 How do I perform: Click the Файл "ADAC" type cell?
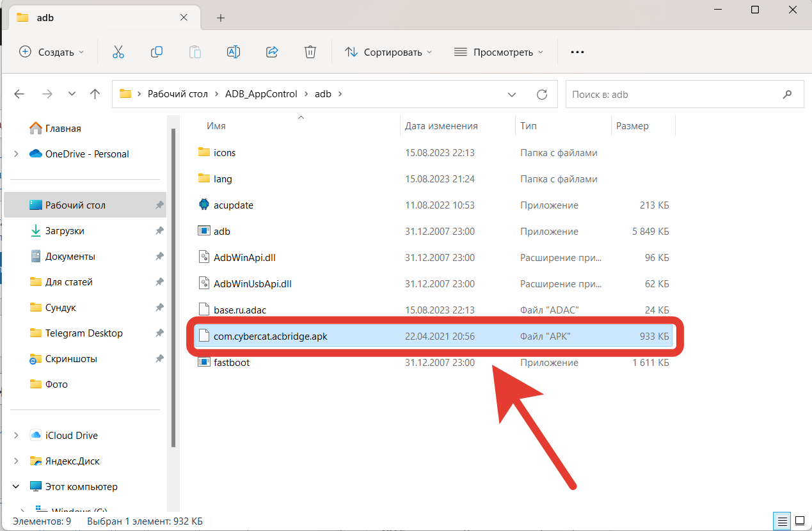coord(550,310)
